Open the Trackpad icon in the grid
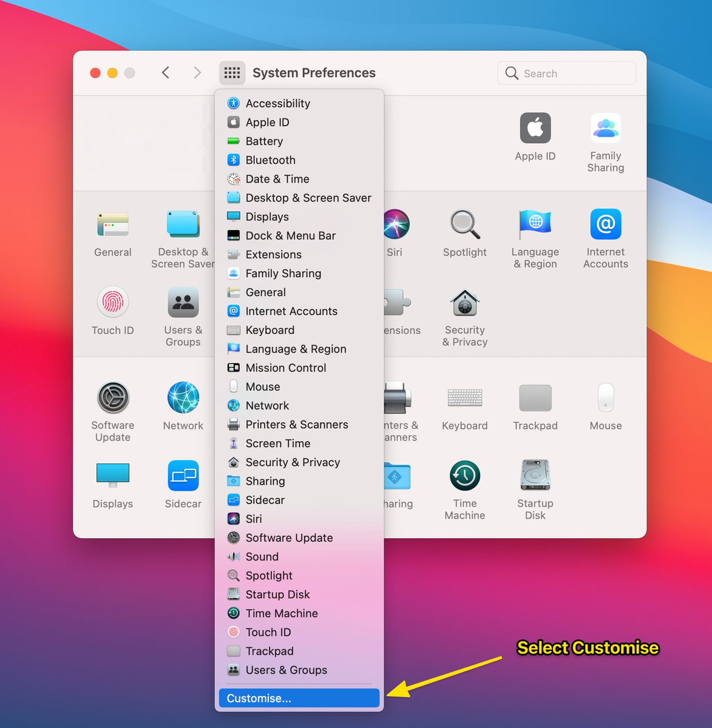The image size is (712, 728). point(535,398)
